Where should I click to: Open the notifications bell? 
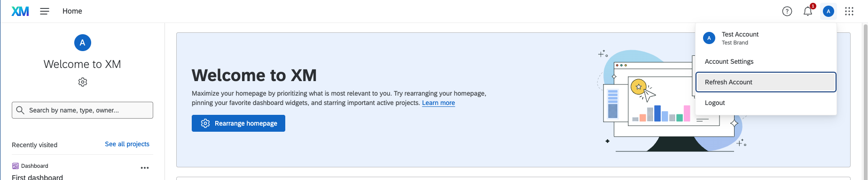808,11
